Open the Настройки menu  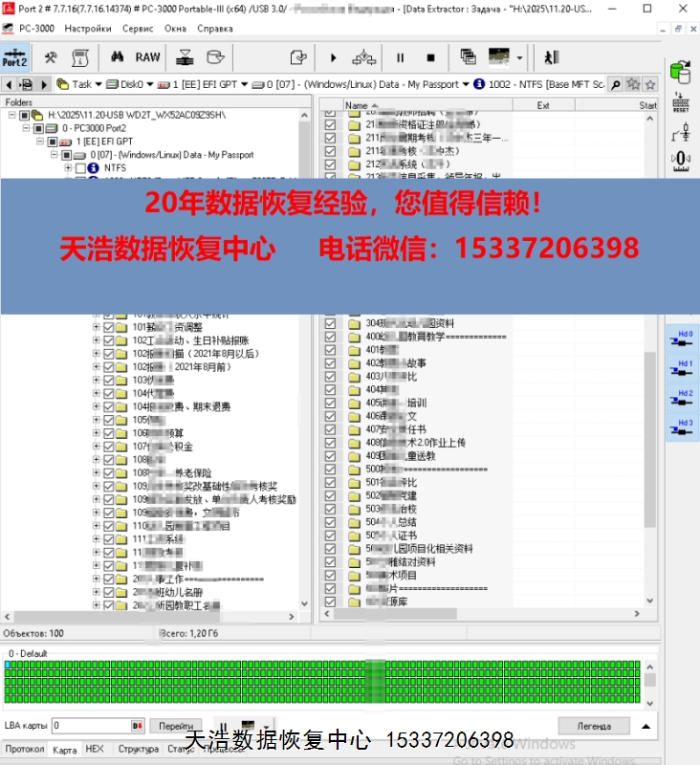88,29
